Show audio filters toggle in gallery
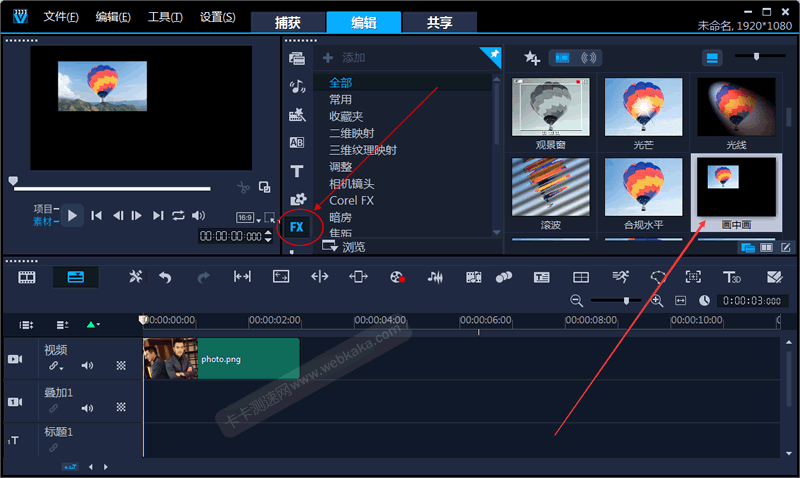 pyautogui.click(x=589, y=58)
